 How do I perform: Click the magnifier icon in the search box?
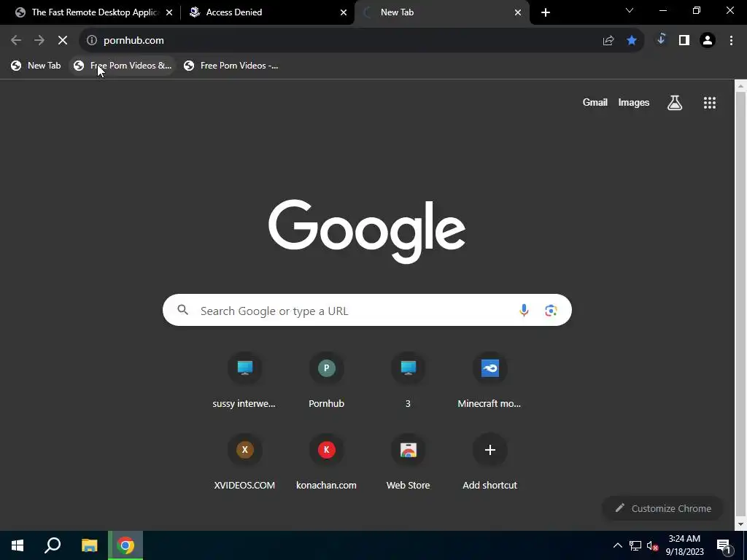click(183, 310)
